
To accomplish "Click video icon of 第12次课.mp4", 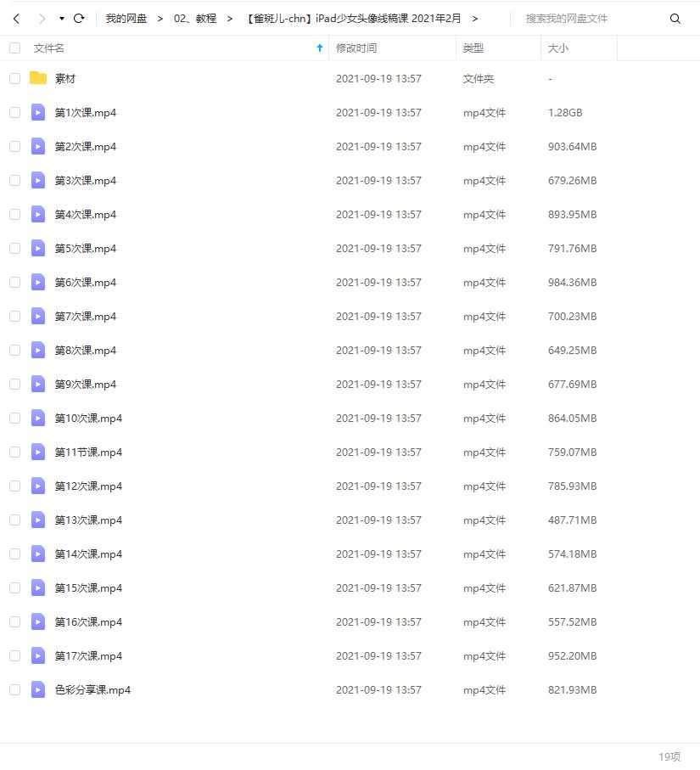I will pyautogui.click(x=38, y=486).
